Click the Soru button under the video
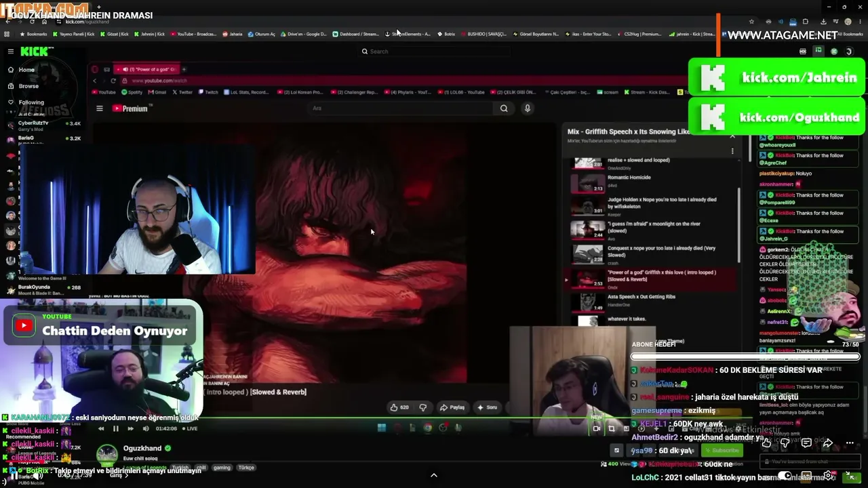The width and height of the screenshot is (868, 488). (x=487, y=407)
